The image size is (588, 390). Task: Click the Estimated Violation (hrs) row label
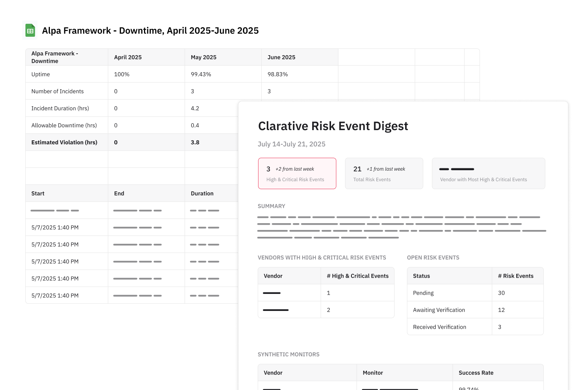(64, 142)
